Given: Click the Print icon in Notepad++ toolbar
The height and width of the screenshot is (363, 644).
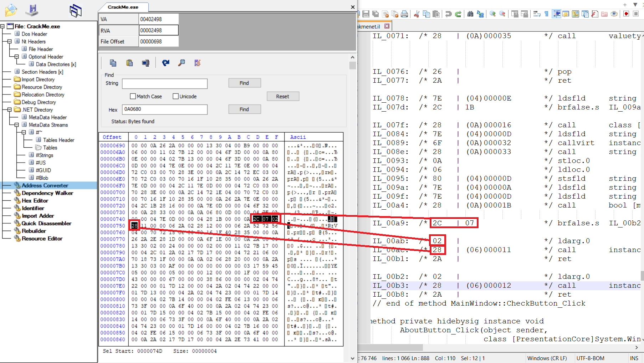Looking at the screenshot, I should pos(404,14).
